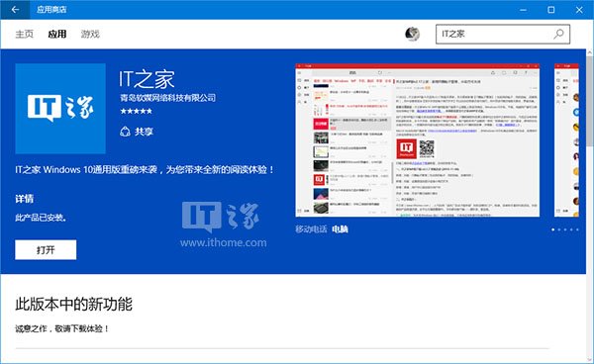Viewport: 594px width, 364px height.
Task: Launch the app with the 打开 button
Action: click(x=46, y=249)
